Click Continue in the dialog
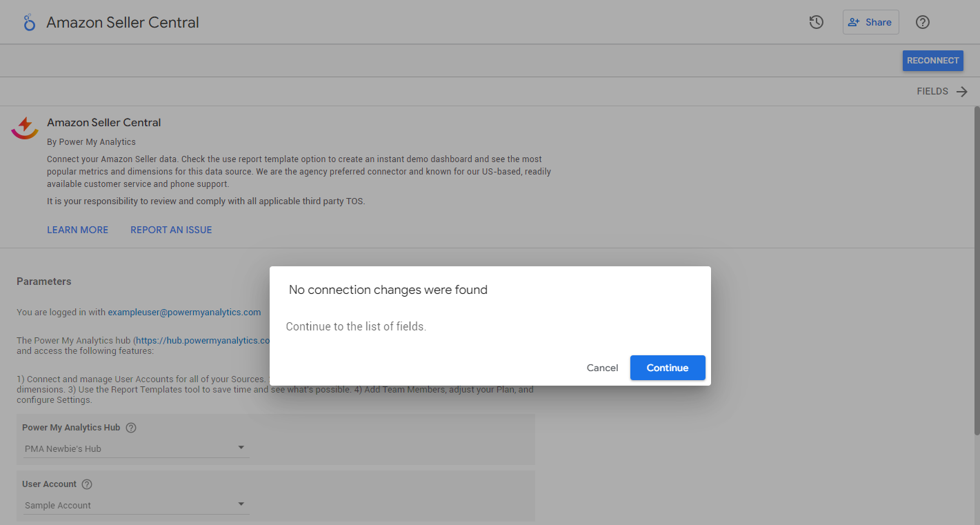Image resolution: width=980 pixels, height=525 pixels. pyautogui.click(x=667, y=368)
